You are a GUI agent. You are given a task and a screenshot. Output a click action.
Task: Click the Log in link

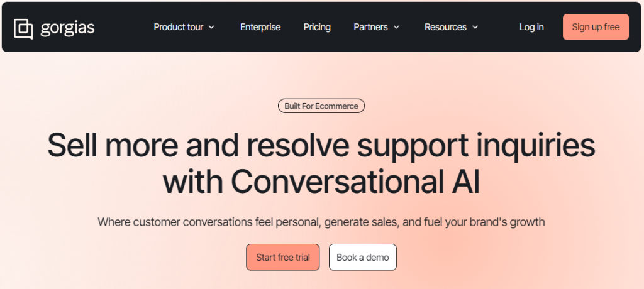531,27
